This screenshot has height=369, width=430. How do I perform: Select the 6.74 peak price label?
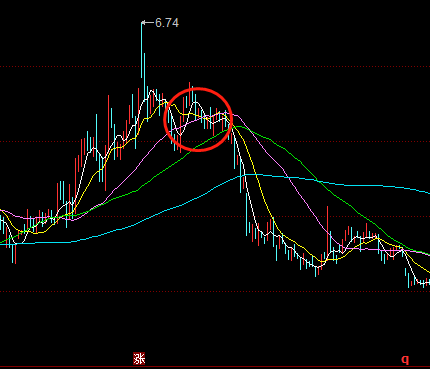point(167,23)
